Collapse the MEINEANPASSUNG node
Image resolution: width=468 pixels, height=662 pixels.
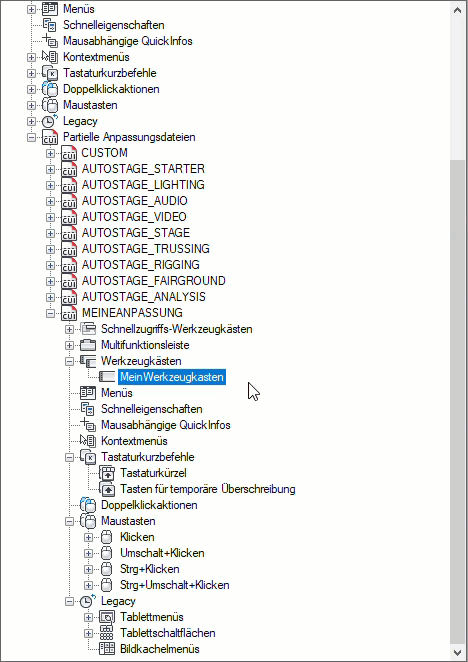(x=50, y=313)
